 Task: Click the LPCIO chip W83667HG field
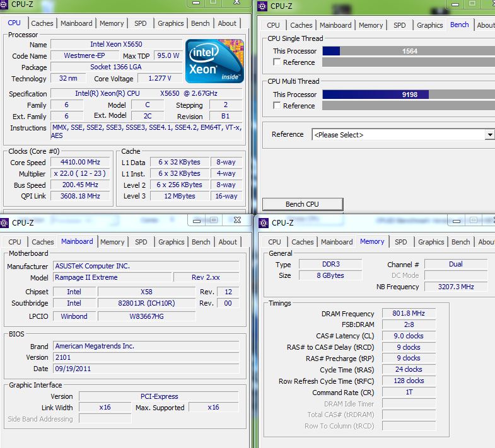point(146,316)
